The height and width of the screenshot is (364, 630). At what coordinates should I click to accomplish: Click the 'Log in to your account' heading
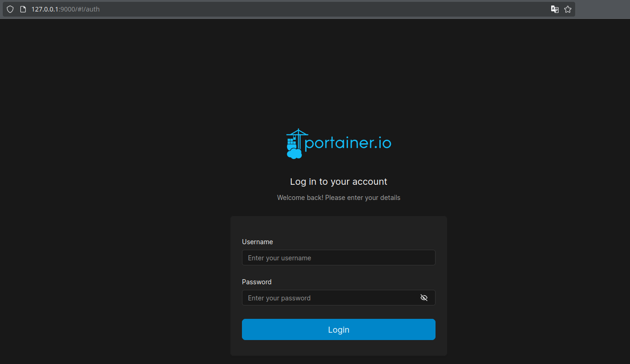[338, 182]
